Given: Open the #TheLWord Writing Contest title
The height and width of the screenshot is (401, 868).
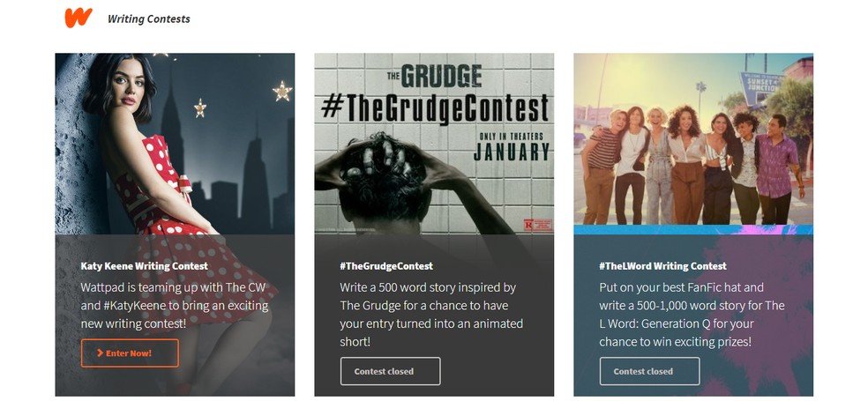Looking at the screenshot, I should (x=662, y=265).
